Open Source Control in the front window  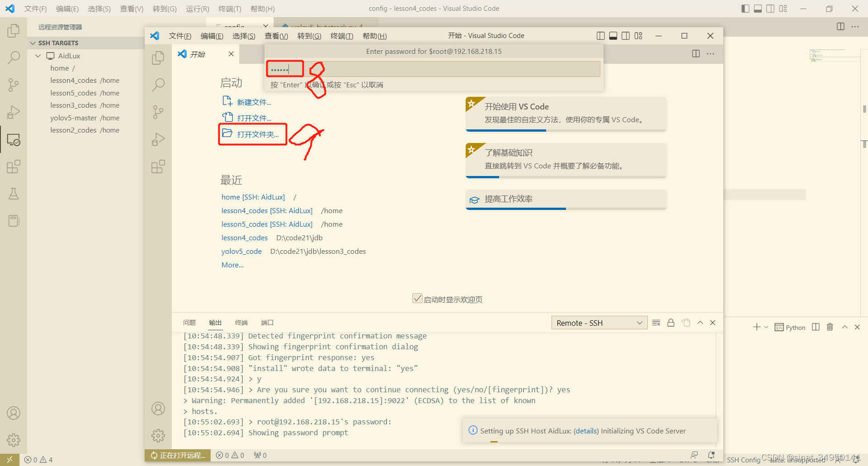[158, 112]
